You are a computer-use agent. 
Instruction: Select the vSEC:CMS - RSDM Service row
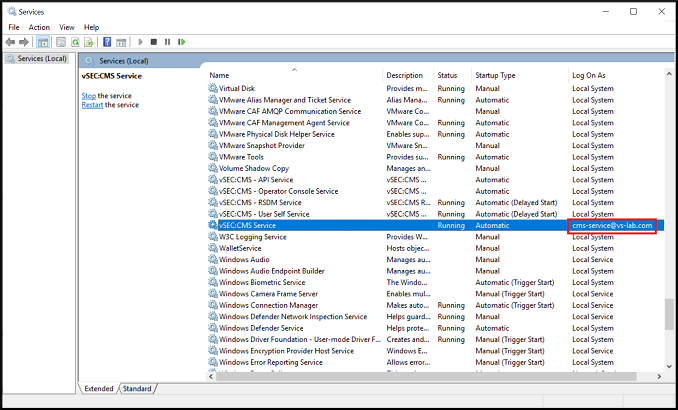click(435, 202)
